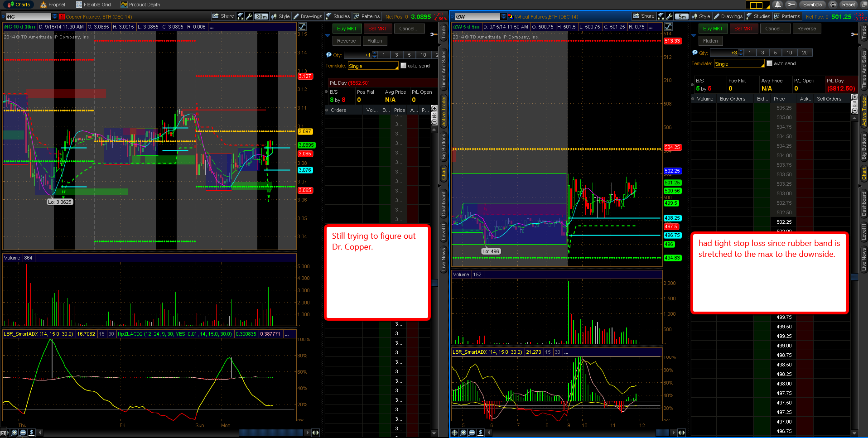
Task: Open the alerts bell icon
Action: (778, 5)
